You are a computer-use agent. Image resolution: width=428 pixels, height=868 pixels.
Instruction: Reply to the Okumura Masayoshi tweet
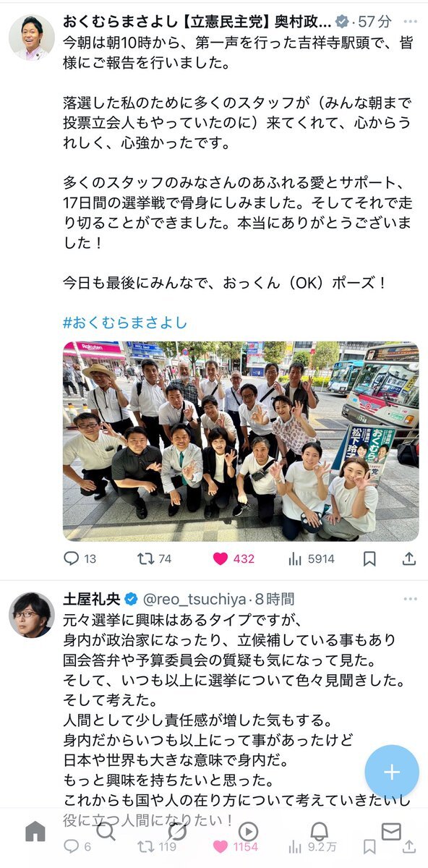[80, 559]
